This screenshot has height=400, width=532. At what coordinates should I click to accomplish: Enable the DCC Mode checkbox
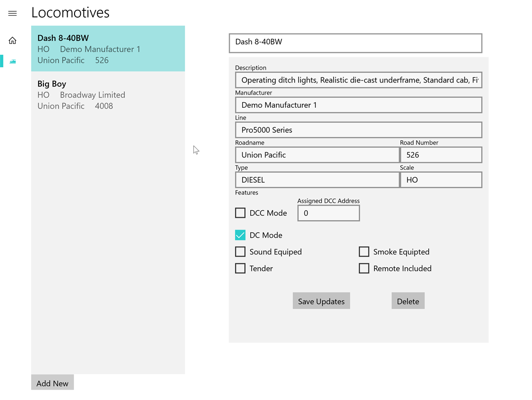pos(240,213)
